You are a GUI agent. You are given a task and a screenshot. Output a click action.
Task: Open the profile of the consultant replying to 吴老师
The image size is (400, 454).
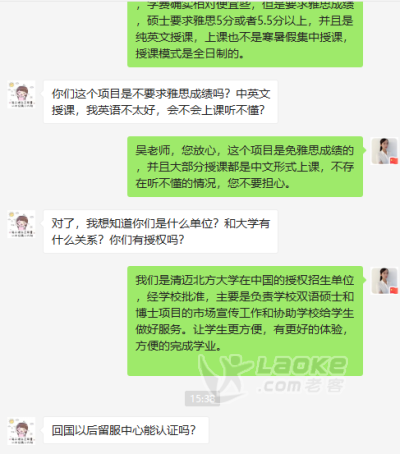tap(385, 151)
